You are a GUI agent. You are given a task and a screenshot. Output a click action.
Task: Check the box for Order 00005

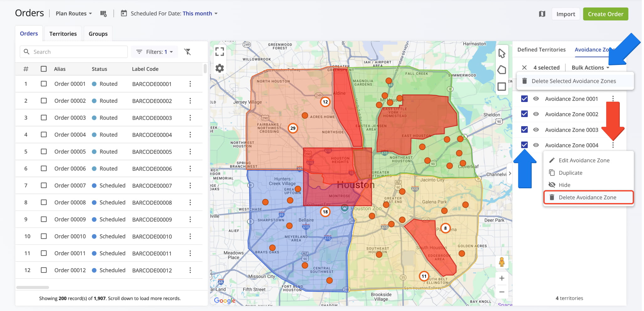click(x=44, y=152)
